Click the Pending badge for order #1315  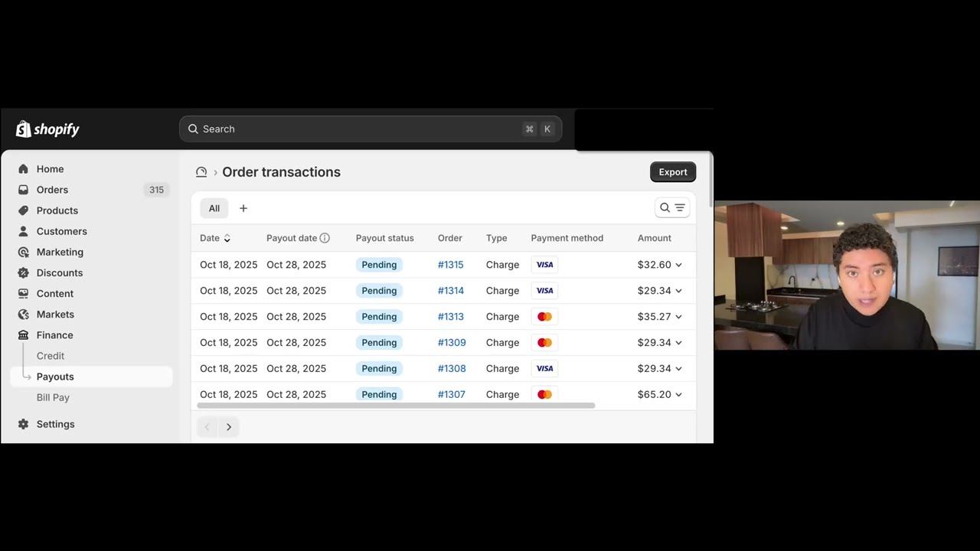coord(379,265)
